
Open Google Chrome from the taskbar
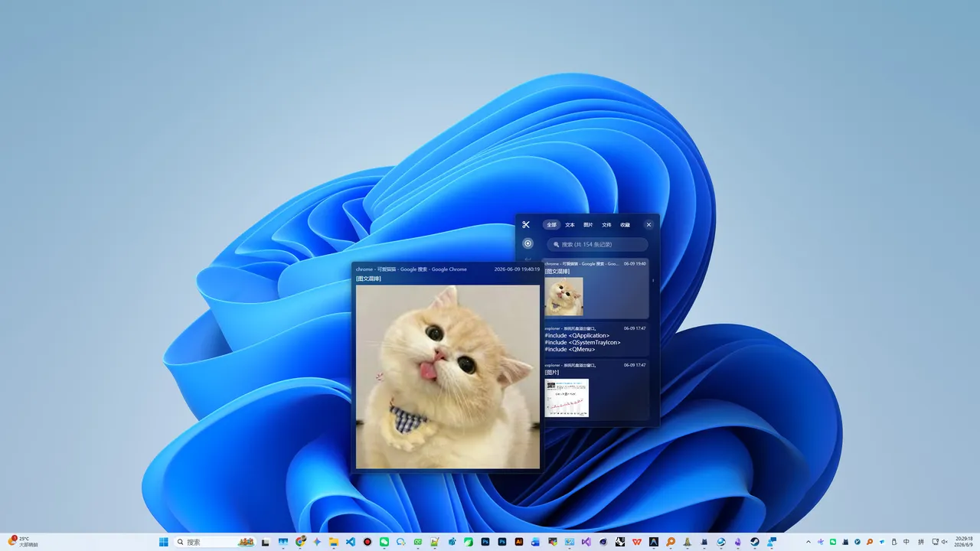click(x=301, y=541)
